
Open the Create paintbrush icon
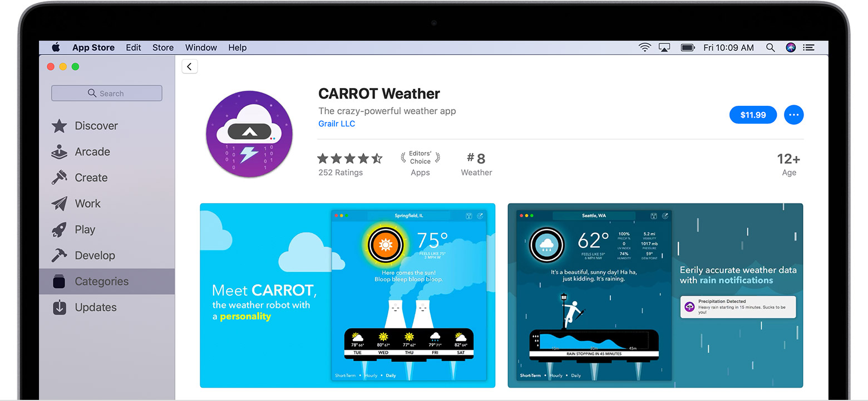(60, 178)
